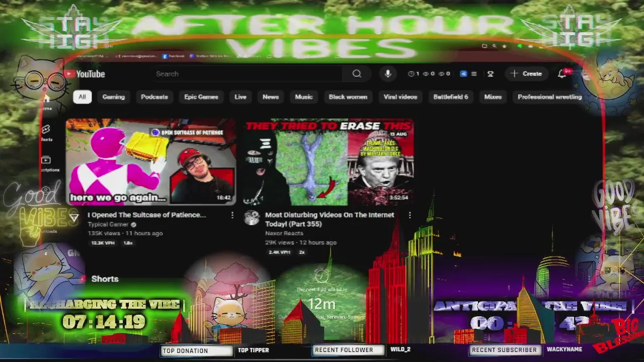
Task: Select the Gaming filter chip
Action: point(114,97)
